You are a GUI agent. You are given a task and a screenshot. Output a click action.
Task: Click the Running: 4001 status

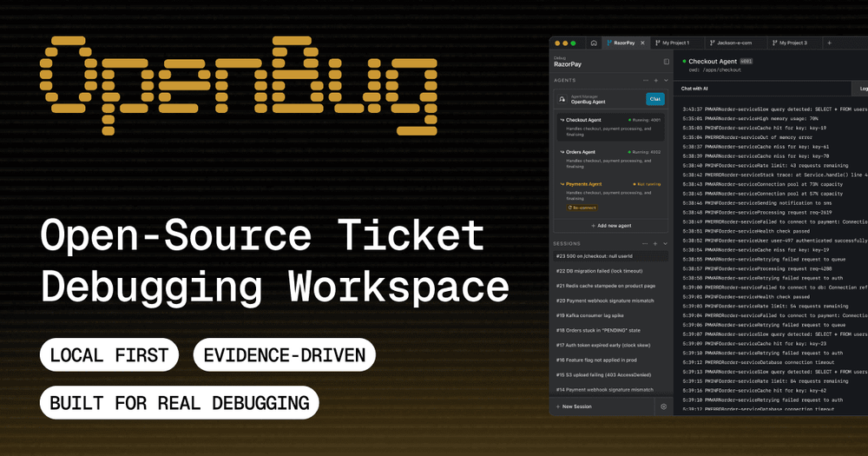point(644,120)
